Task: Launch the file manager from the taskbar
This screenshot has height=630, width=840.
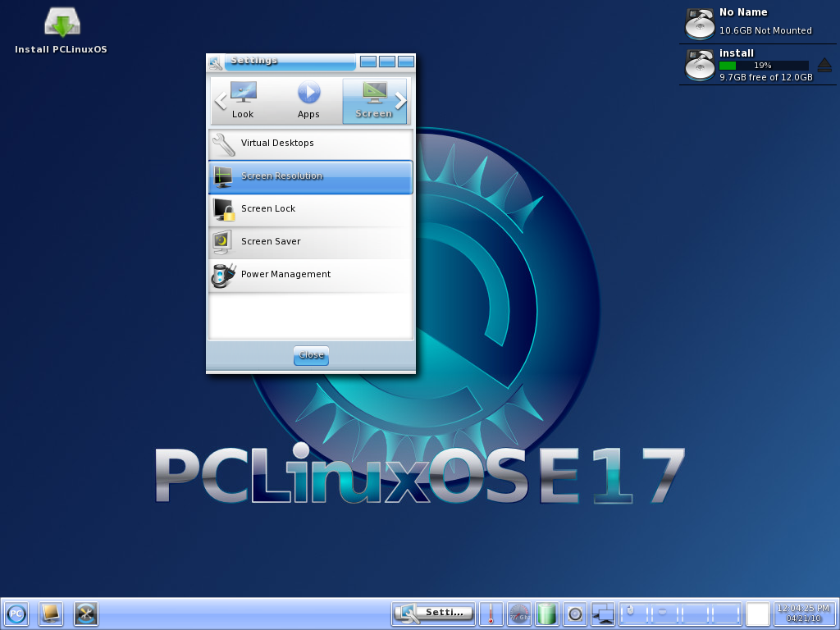Action: (x=50, y=613)
